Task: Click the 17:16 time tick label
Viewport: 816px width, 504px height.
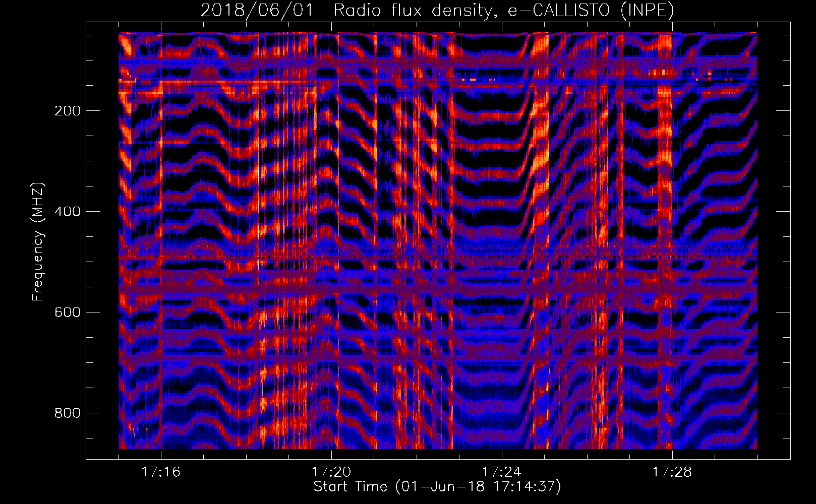Action: point(161,472)
